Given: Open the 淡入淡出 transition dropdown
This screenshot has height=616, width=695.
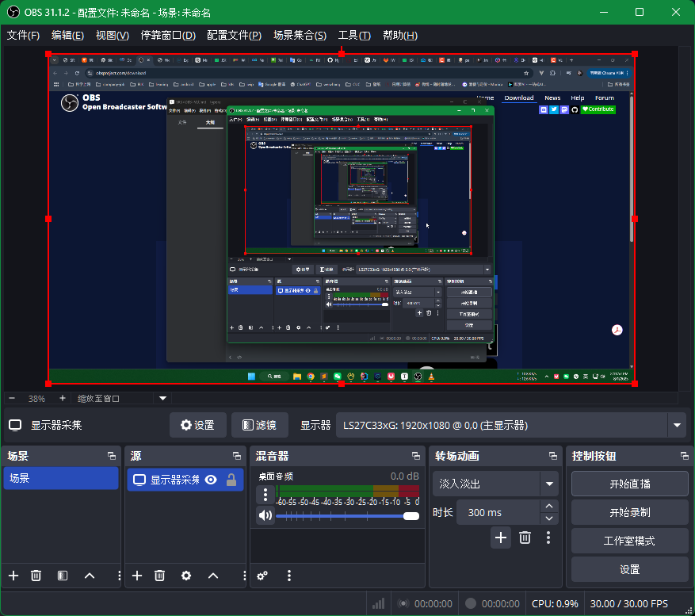Looking at the screenshot, I should point(549,484).
